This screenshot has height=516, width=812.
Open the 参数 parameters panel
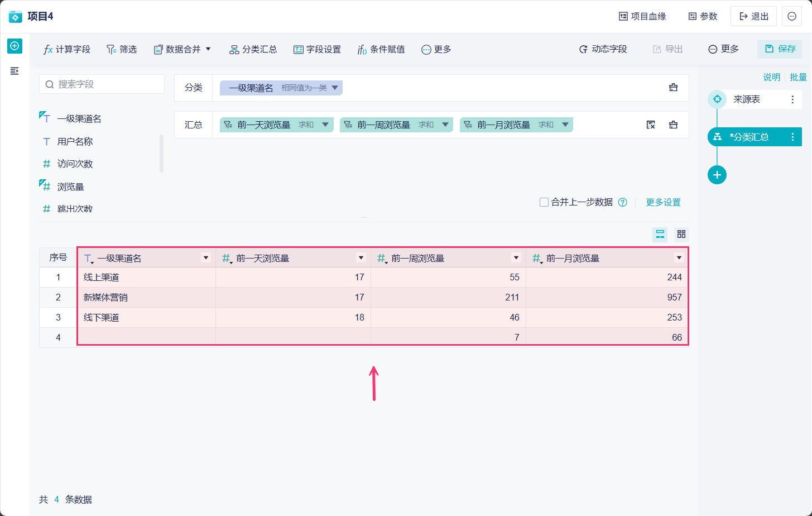703,16
